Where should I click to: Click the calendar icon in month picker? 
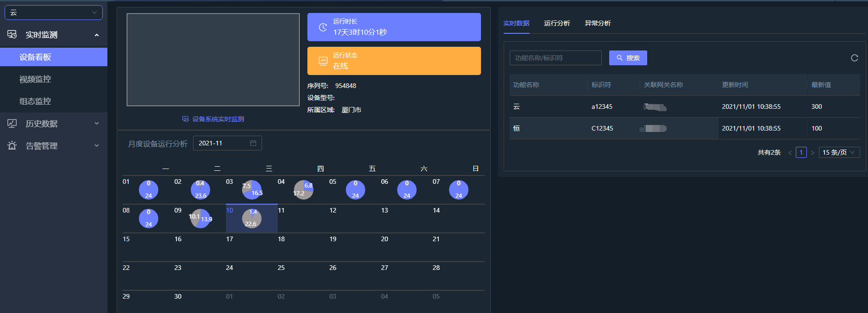point(253,143)
